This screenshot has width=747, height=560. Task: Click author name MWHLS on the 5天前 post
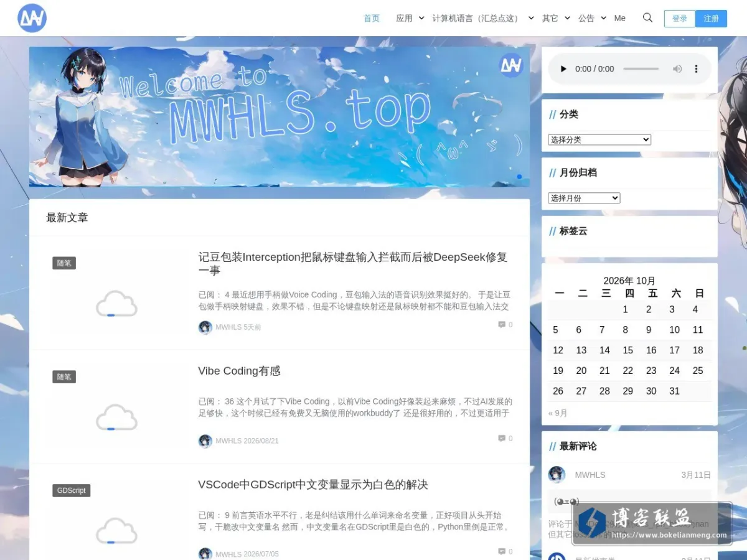(228, 327)
